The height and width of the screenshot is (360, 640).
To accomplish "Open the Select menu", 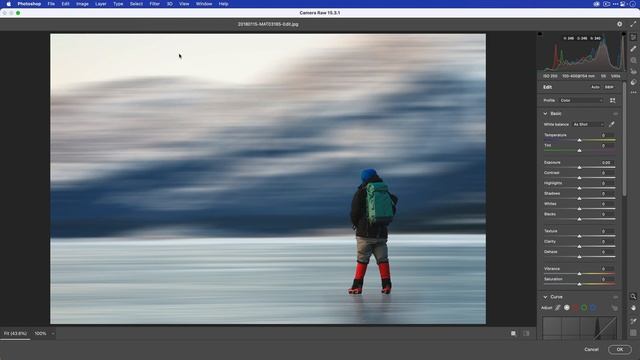I will pyautogui.click(x=136, y=4).
